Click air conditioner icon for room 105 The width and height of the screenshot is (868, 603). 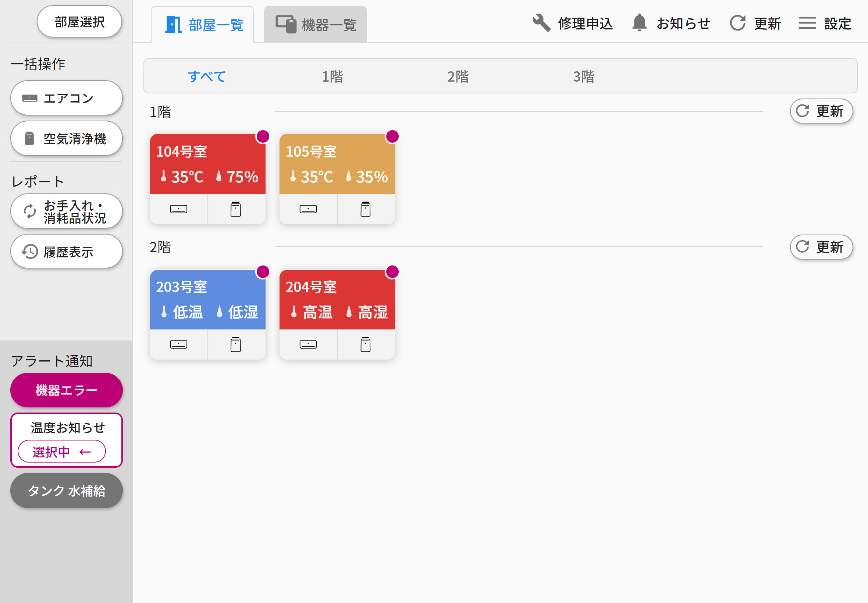point(308,209)
